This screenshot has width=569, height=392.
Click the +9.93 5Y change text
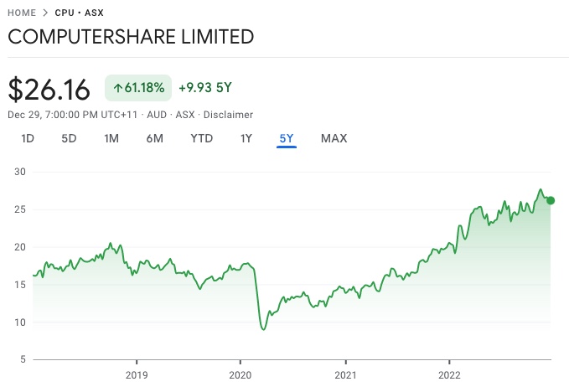207,88
